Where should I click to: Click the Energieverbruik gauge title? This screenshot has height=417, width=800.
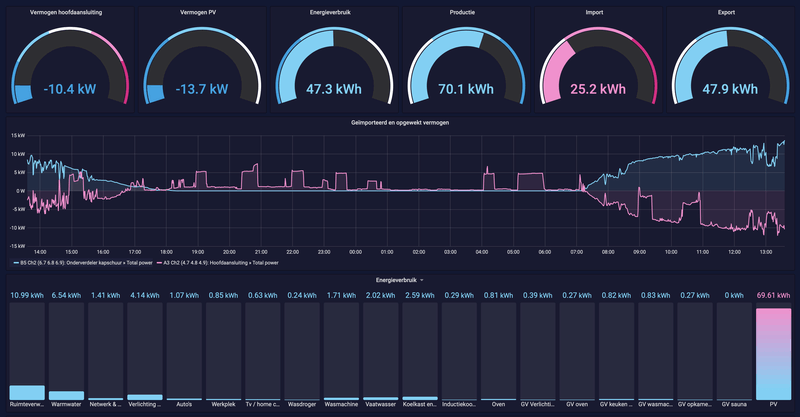(x=330, y=12)
